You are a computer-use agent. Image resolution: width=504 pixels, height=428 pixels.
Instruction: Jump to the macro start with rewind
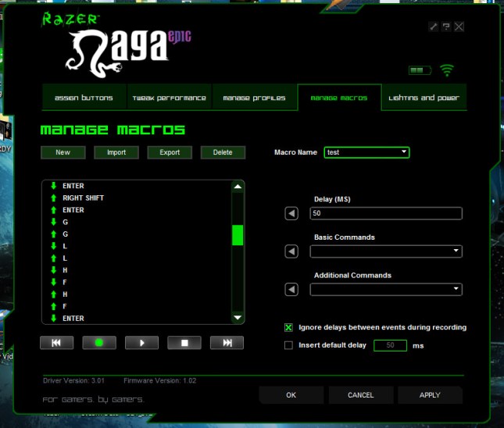click(56, 343)
